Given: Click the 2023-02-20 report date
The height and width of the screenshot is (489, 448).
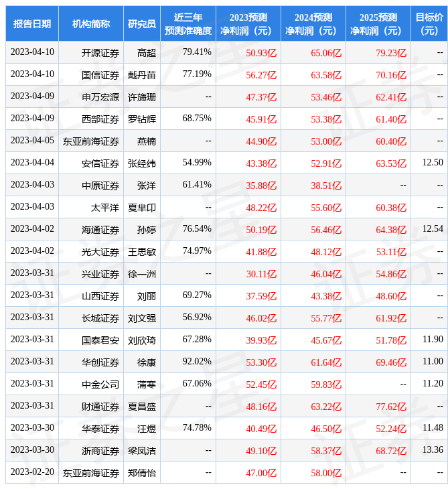Looking at the screenshot, I should click(x=32, y=472).
